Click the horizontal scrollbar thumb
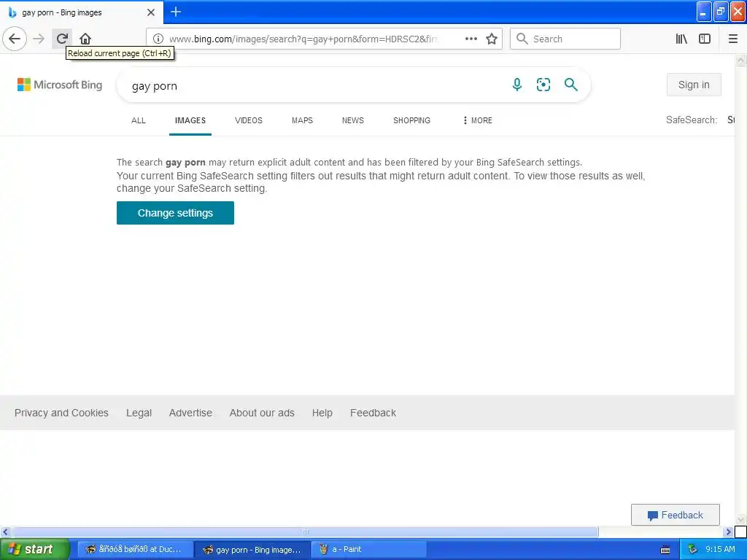Viewport: 747px width, 560px height. pyautogui.click(x=306, y=532)
